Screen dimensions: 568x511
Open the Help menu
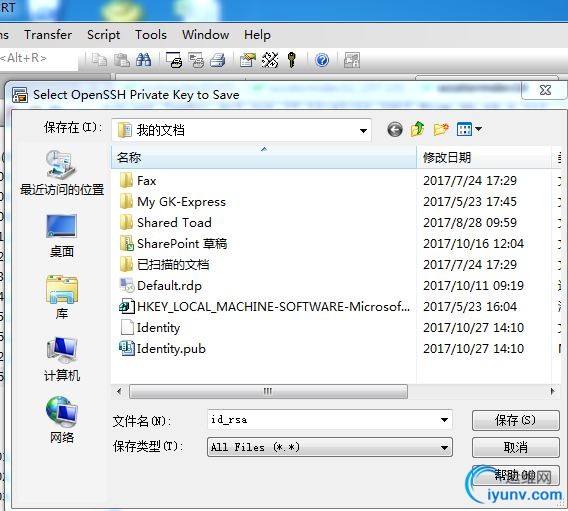[257, 35]
